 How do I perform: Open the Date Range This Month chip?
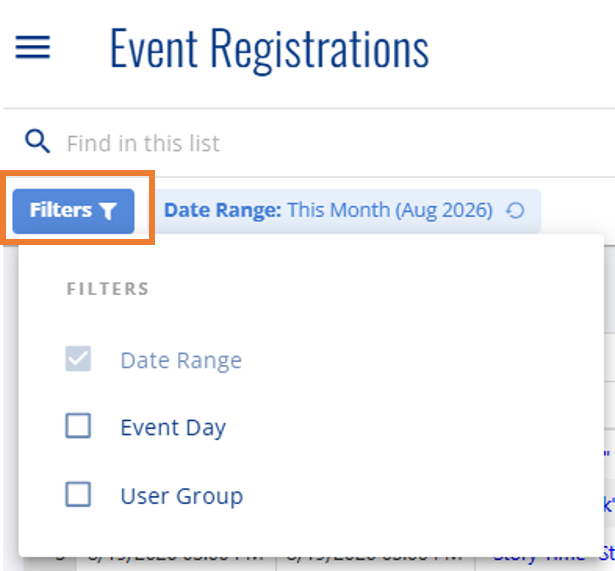point(348,211)
